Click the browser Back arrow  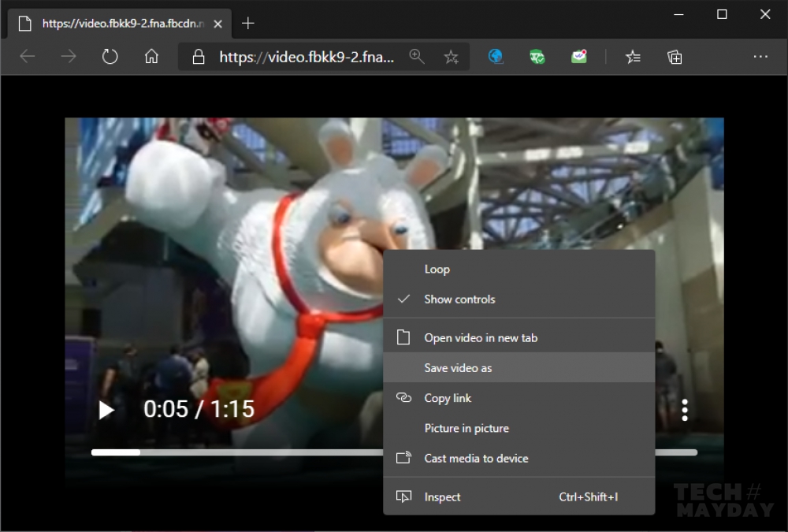point(27,56)
